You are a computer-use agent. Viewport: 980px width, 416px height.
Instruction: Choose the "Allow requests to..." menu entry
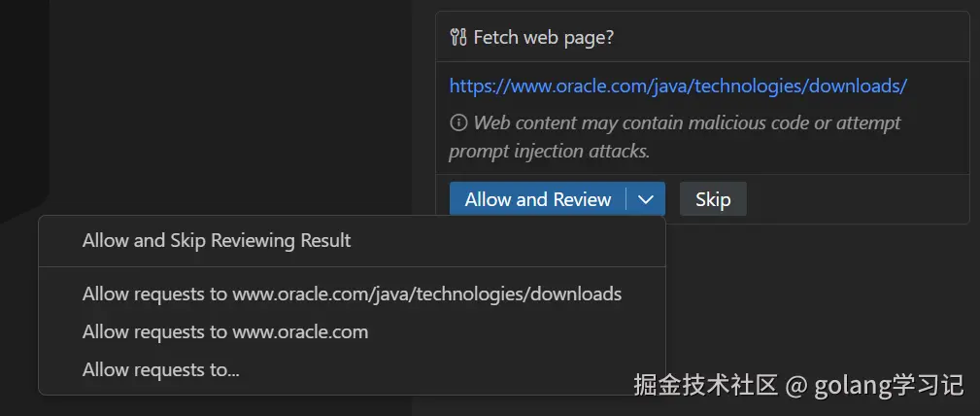[x=161, y=369]
